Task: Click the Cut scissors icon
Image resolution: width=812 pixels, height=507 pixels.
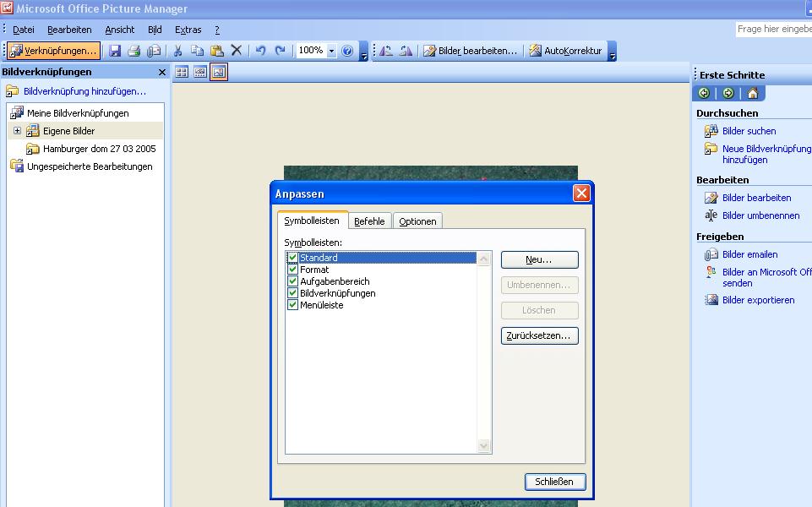Action: [x=177, y=51]
